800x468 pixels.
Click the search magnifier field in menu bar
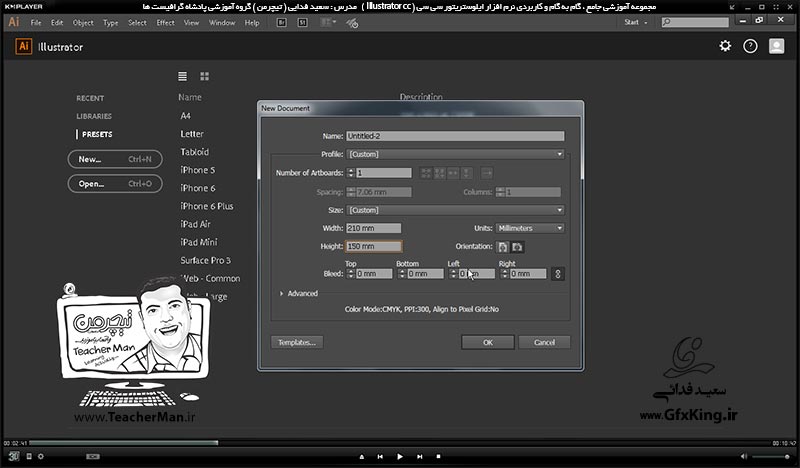click(695, 22)
